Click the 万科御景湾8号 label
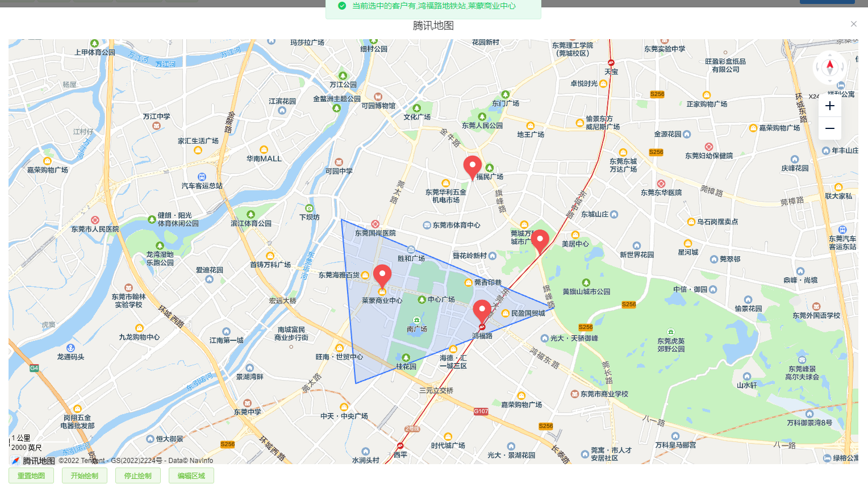Viewport: 868px width, 484px height. pos(809,423)
